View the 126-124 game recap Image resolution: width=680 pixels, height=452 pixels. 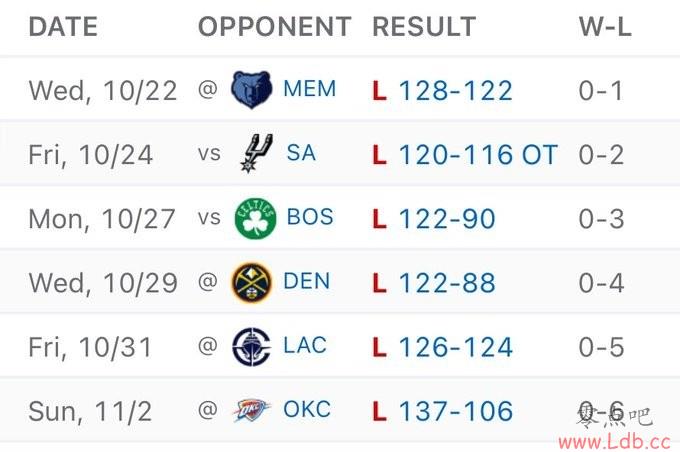coord(455,347)
